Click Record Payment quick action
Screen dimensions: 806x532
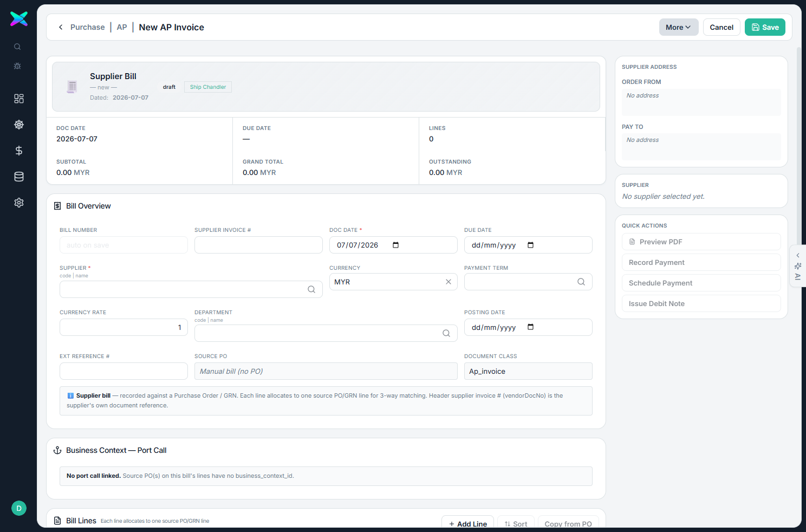click(x=701, y=262)
